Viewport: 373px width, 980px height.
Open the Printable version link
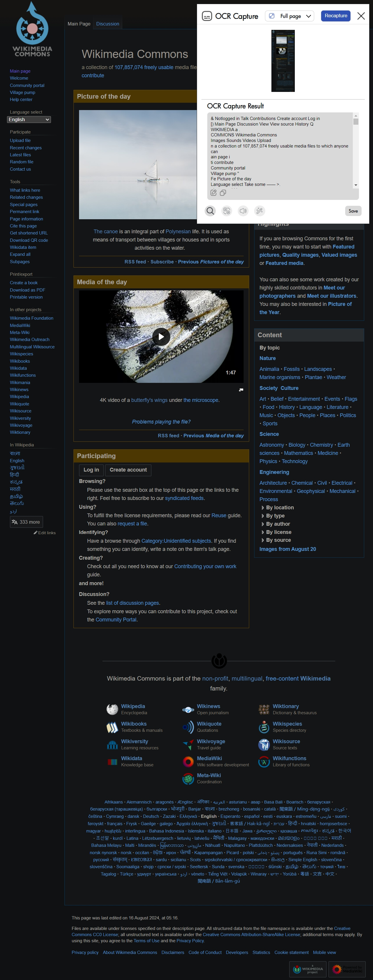[26, 297]
